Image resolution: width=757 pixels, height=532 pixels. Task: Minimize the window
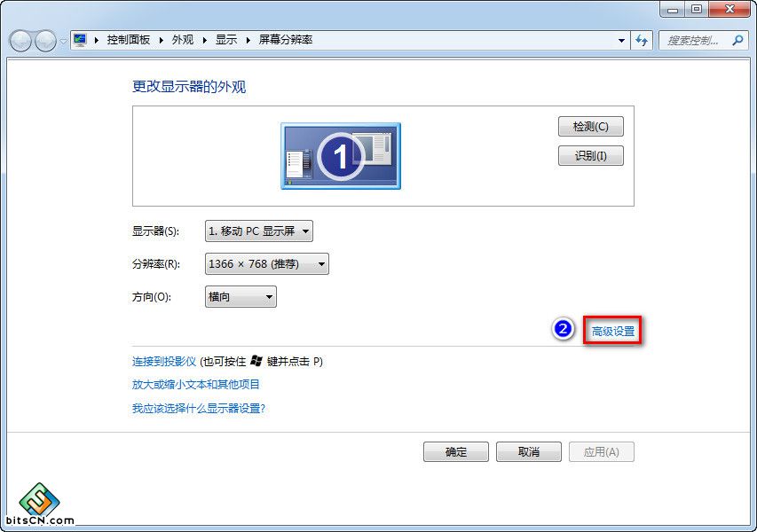click(x=673, y=9)
